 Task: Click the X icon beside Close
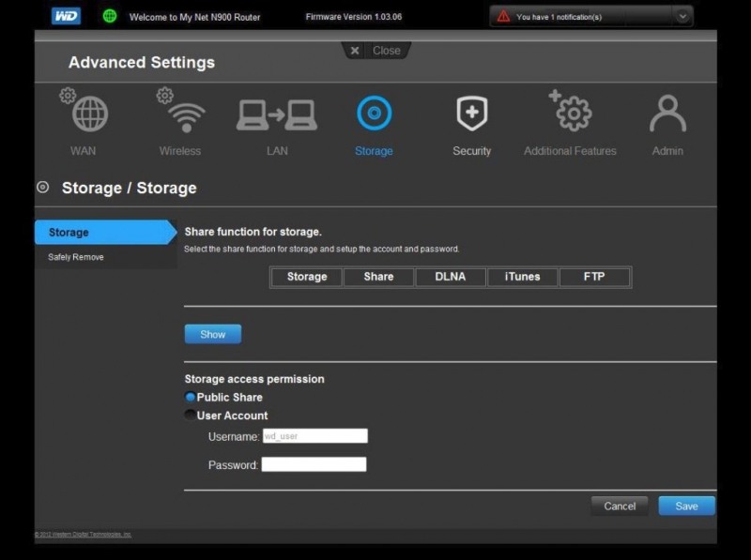(355, 51)
